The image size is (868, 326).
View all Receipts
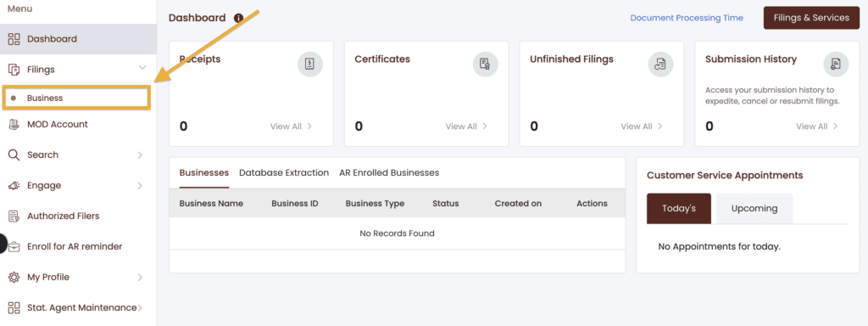pos(292,126)
